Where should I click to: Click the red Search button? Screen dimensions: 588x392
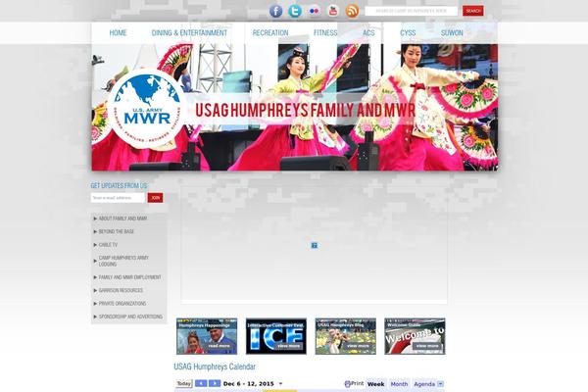click(473, 11)
